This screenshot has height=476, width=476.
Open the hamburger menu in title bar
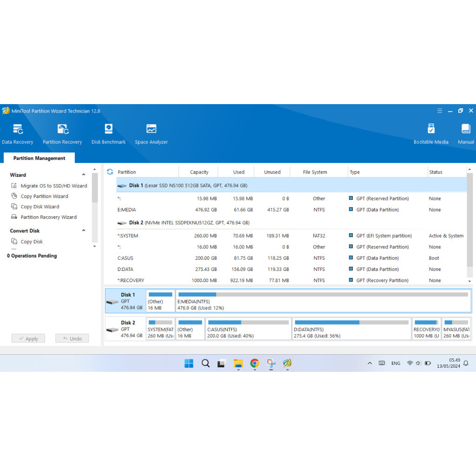440,111
